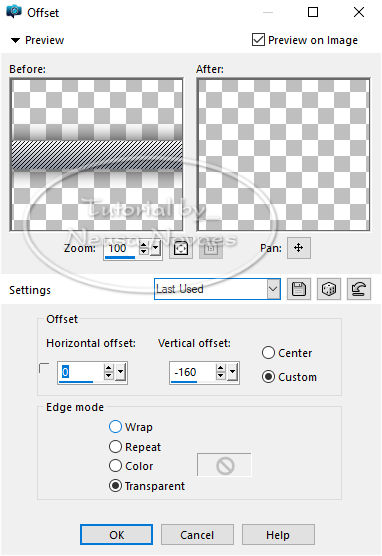
Task: Collapse the Preview section triangle
Action: (15, 40)
